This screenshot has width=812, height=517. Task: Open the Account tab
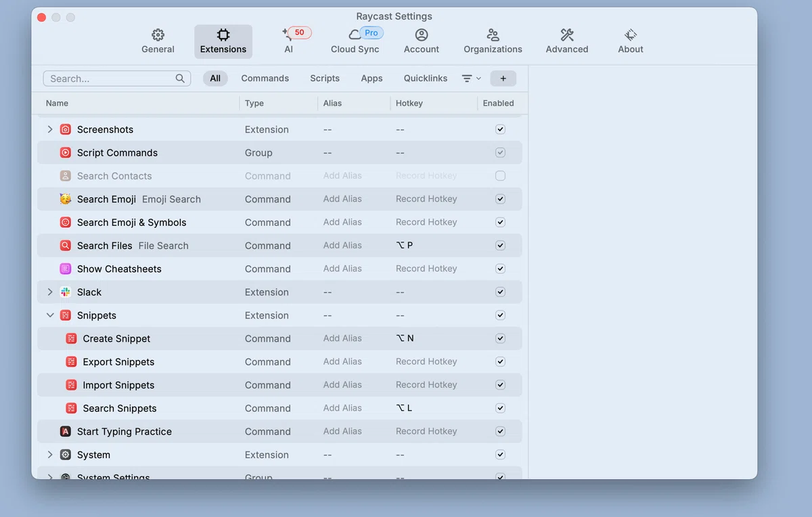coord(422,41)
